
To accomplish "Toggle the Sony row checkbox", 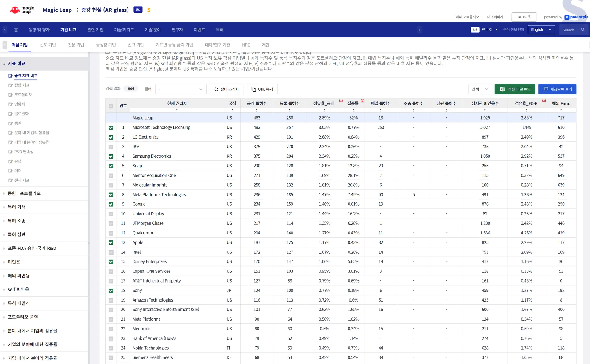I will pyautogui.click(x=111, y=291).
